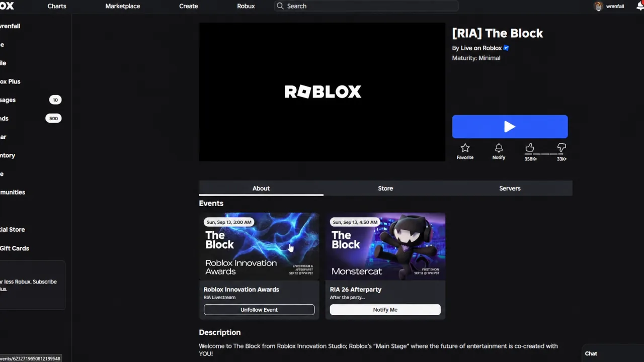Screen dimensions: 644x362
Task: Open the wrenfall profile in sidebar
Action: (10, 26)
